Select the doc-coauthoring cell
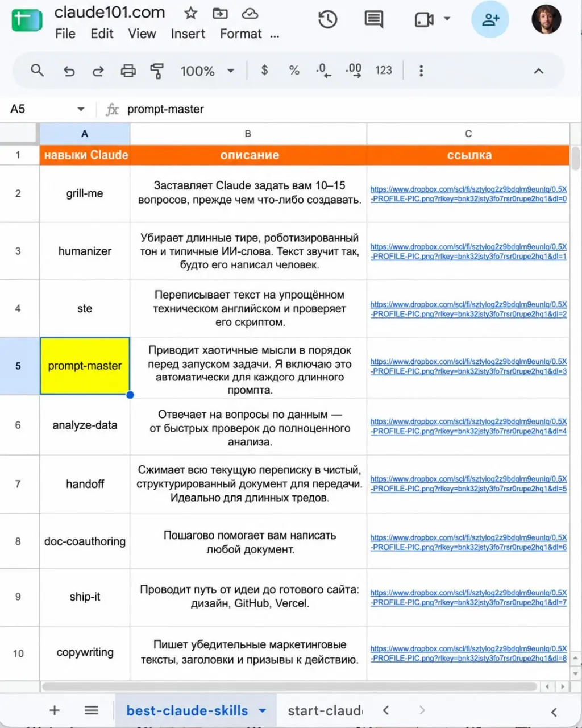The width and height of the screenshot is (582, 728). 85,541
